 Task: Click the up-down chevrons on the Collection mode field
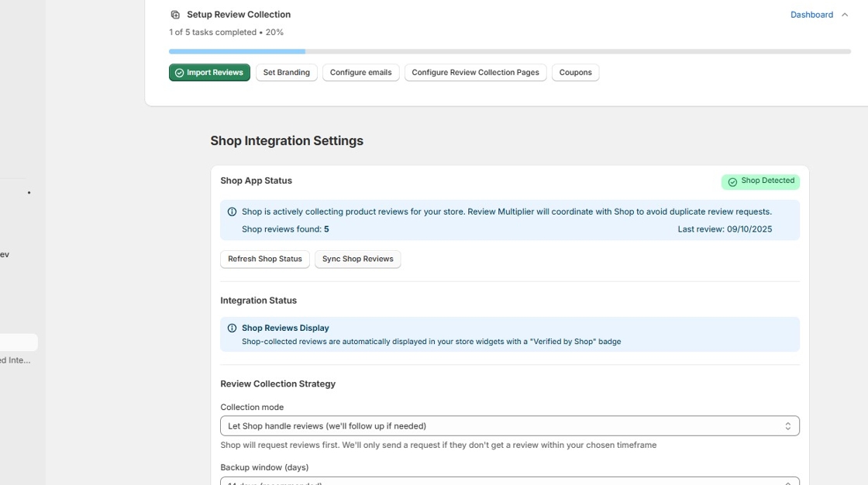(787, 425)
